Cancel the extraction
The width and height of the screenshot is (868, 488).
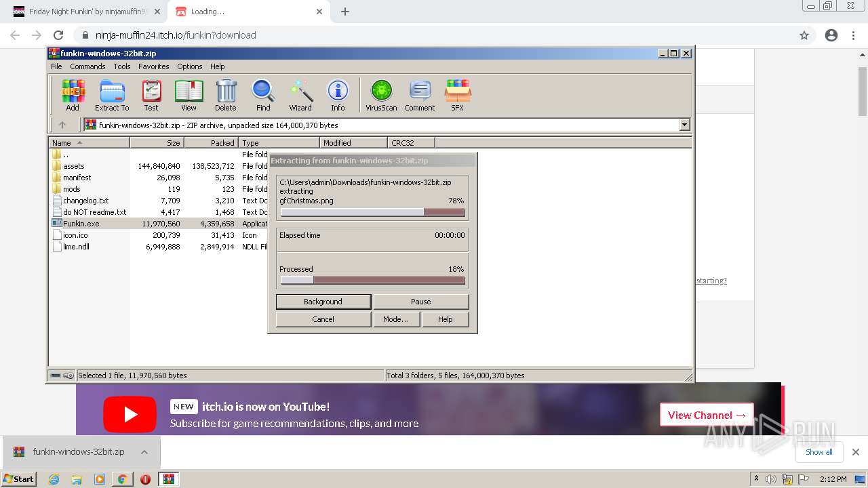tap(323, 319)
